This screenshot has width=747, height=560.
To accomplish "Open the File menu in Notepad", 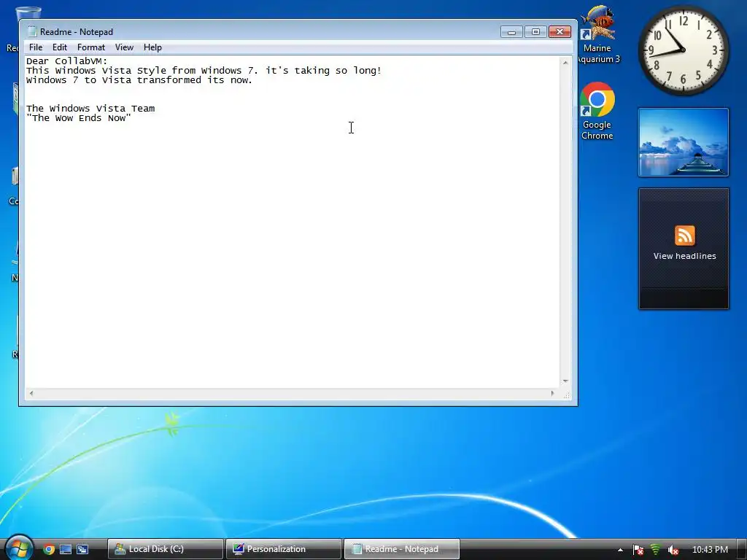I will tap(36, 47).
